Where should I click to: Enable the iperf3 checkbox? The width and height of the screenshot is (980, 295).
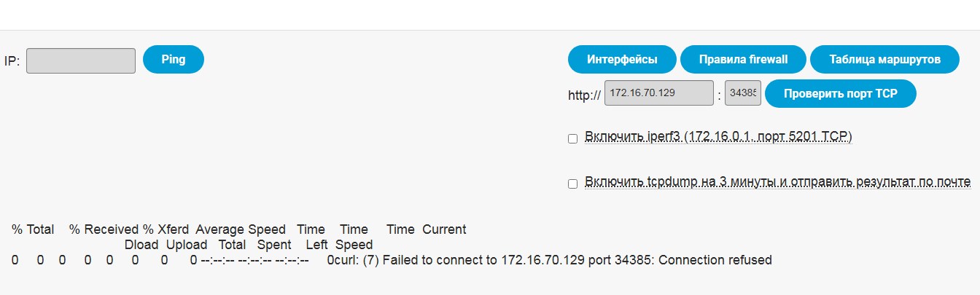pos(572,139)
